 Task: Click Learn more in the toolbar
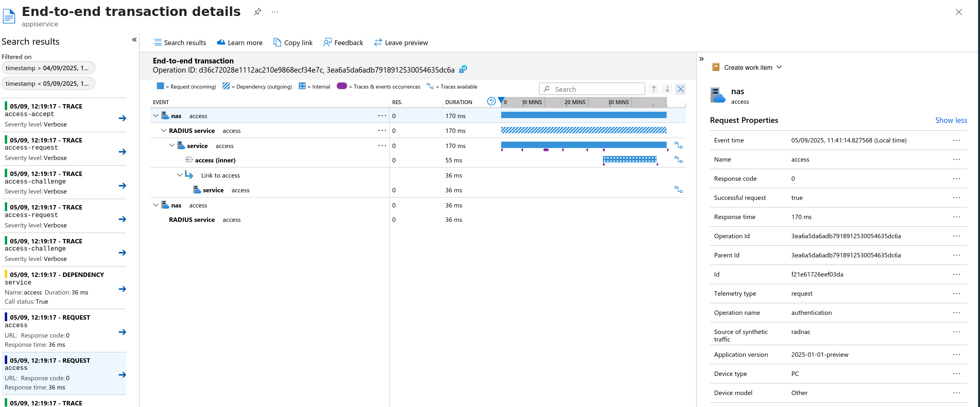click(240, 43)
